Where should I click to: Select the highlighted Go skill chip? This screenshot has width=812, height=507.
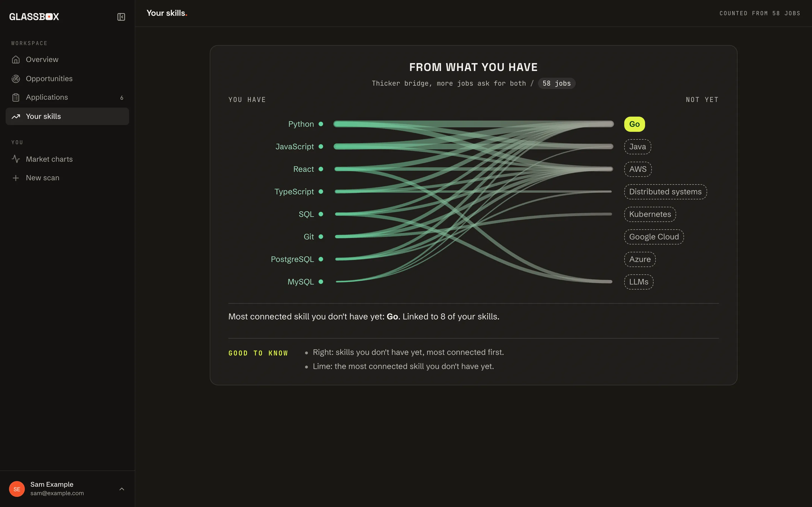634,124
